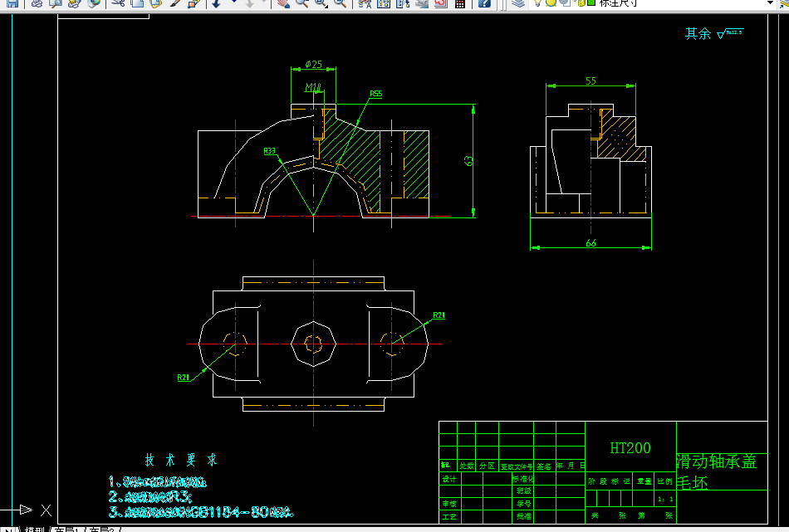Click the Undo arrow icon
The height and width of the screenshot is (532, 789).
pos(217,3)
